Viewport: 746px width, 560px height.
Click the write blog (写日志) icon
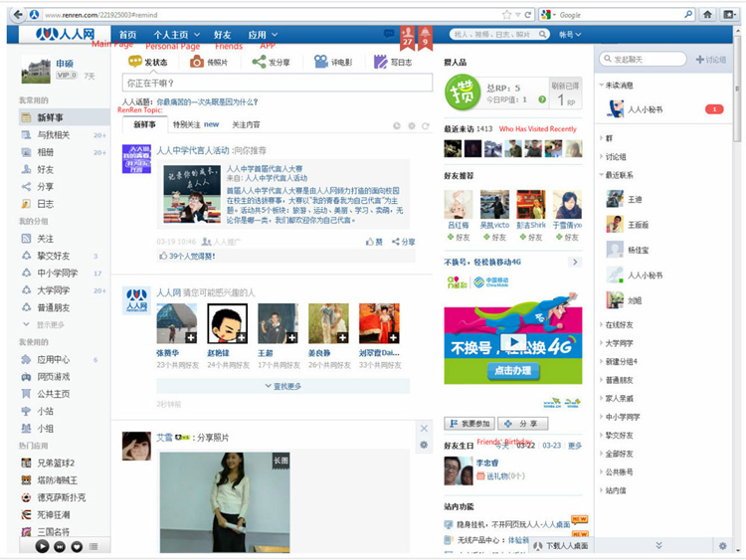380,62
